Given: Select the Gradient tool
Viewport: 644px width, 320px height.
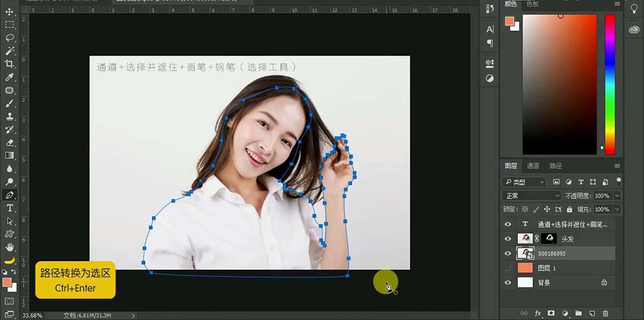Looking at the screenshot, I should [10, 155].
